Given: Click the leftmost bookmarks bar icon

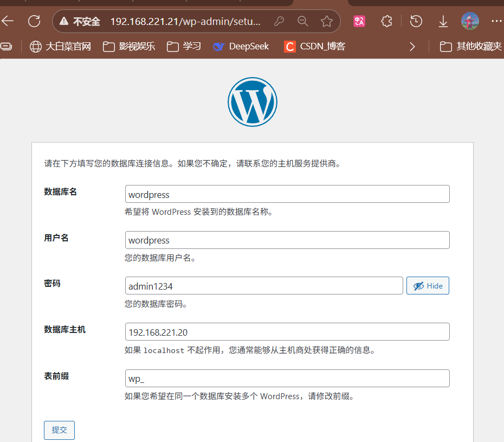Looking at the screenshot, I should (6, 46).
